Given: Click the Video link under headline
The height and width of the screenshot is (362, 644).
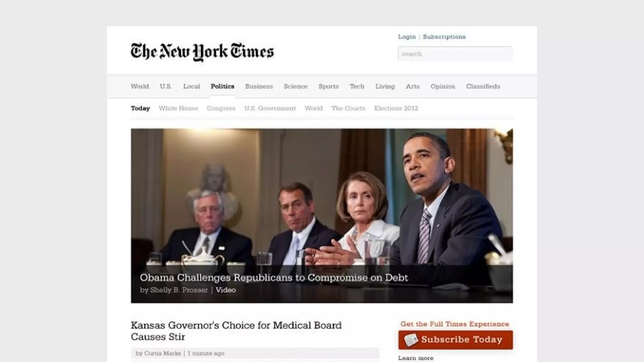Looking at the screenshot, I should (226, 290).
